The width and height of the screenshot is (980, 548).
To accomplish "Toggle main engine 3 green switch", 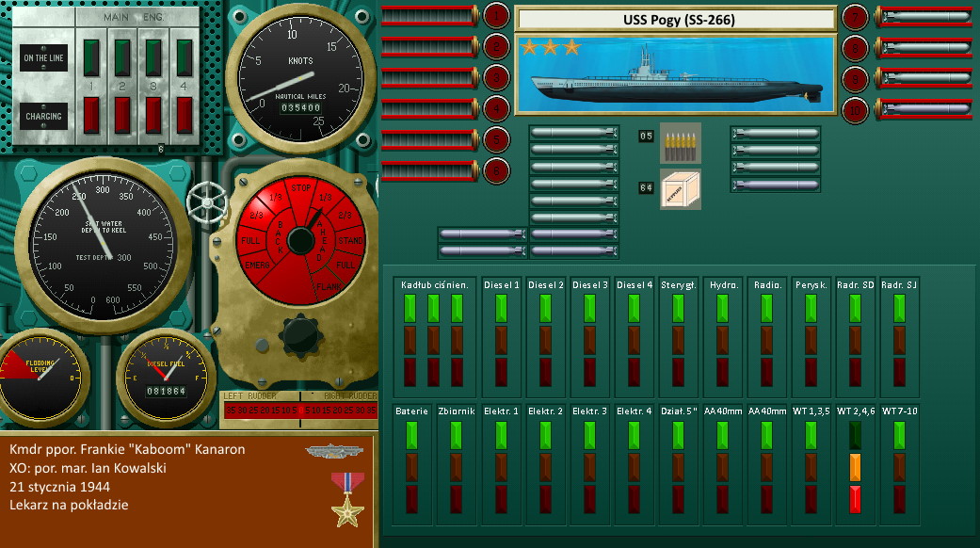I will click(153, 56).
